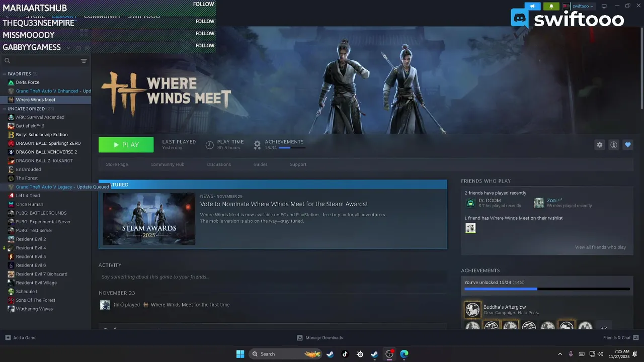The width and height of the screenshot is (644, 362).
Task: Click the 15/34 unlocked progress bar
Action: (x=547, y=289)
